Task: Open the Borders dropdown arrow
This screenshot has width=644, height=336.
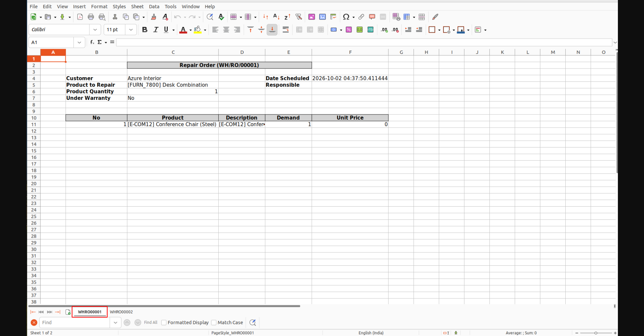Action: point(439,30)
